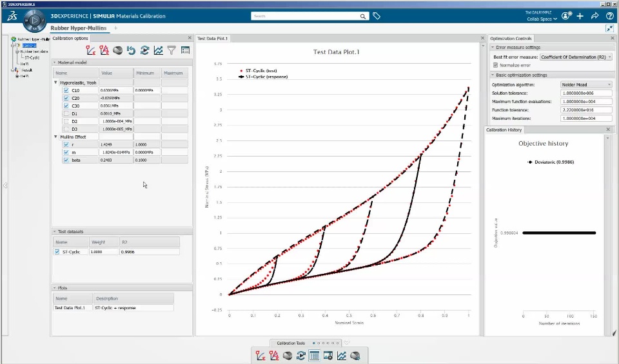Collapse the Material model section
This screenshot has height=364, width=619.
pyautogui.click(x=54, y=62)
